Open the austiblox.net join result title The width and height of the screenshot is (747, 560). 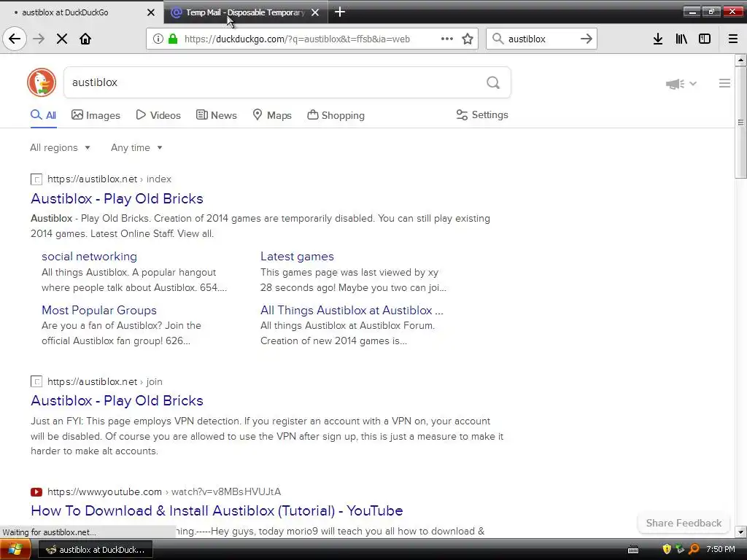117,400
